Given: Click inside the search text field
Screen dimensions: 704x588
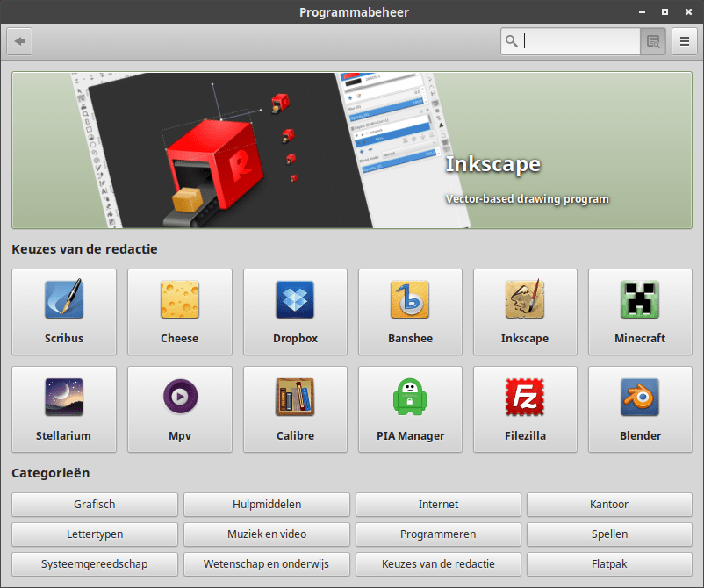Looking at the screenshot, I should (571, 41).
